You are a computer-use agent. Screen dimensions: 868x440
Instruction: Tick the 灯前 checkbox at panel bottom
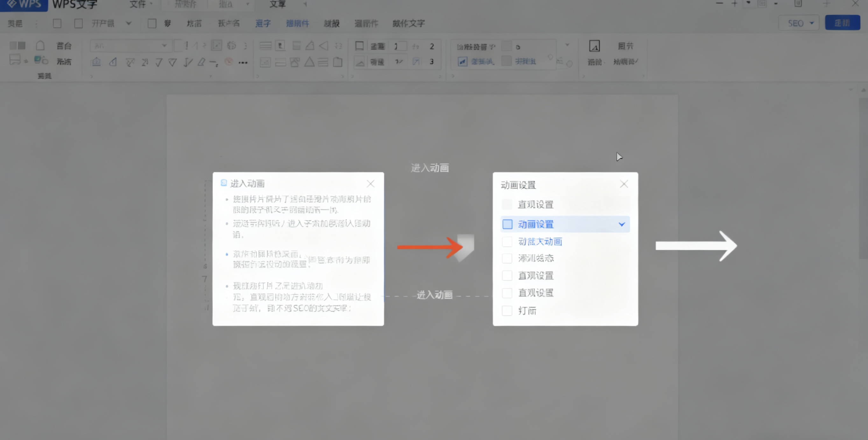pos(507,311)
